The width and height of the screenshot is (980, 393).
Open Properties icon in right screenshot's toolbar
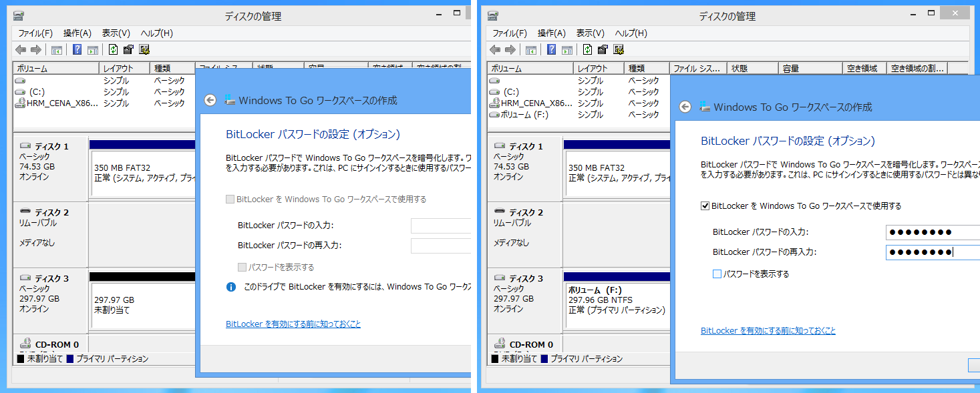tap(603, 49)
